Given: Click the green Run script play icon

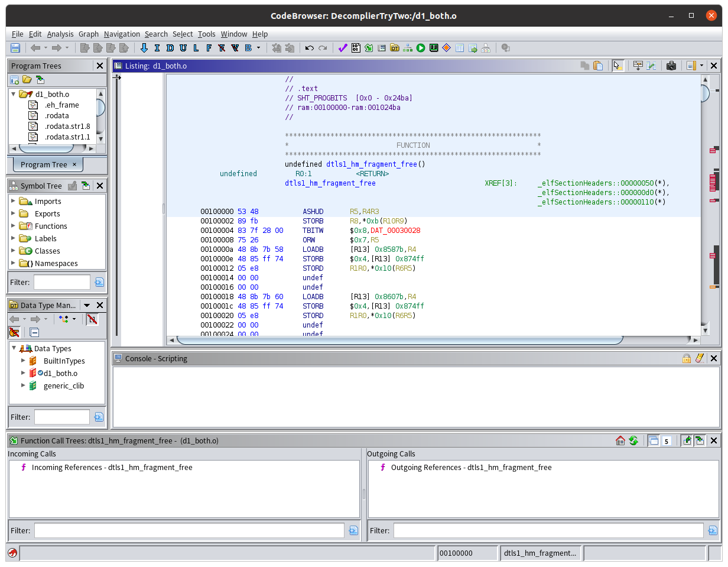Looking at the screenshot, I should click(x=421, y=48).
